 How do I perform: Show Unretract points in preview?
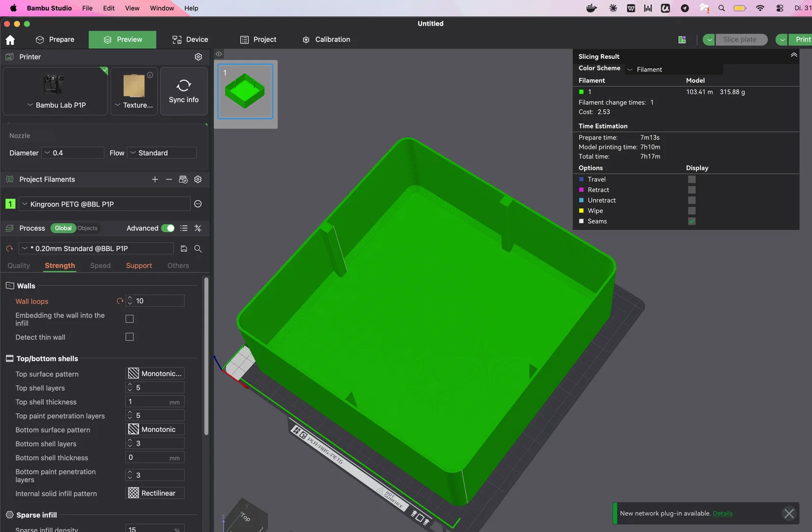[x=692, y=200]
